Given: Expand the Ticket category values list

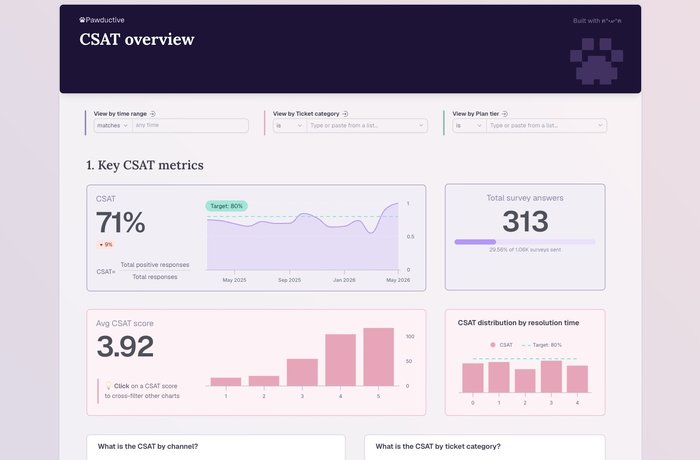Looking at the screenshot, I should click(421, 125).
